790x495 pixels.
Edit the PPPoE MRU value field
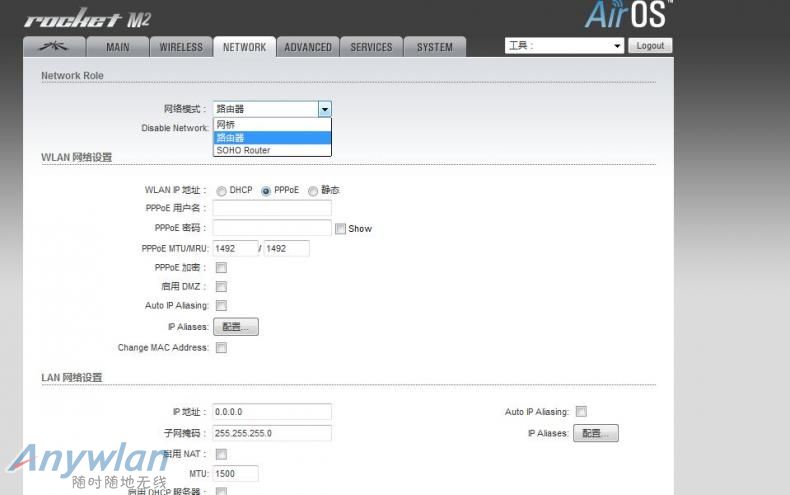287,249
